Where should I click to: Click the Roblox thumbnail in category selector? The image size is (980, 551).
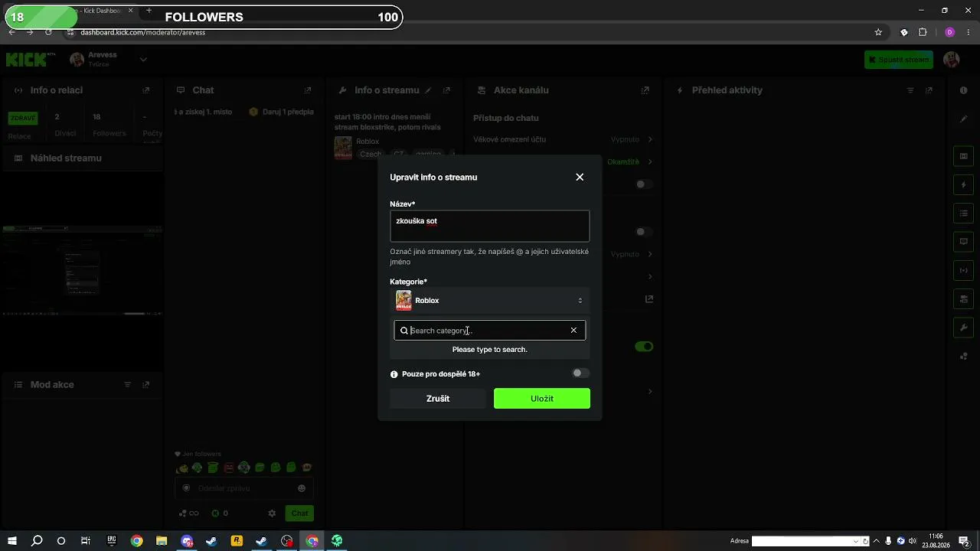pyautogui.click(x=403, y=301)
